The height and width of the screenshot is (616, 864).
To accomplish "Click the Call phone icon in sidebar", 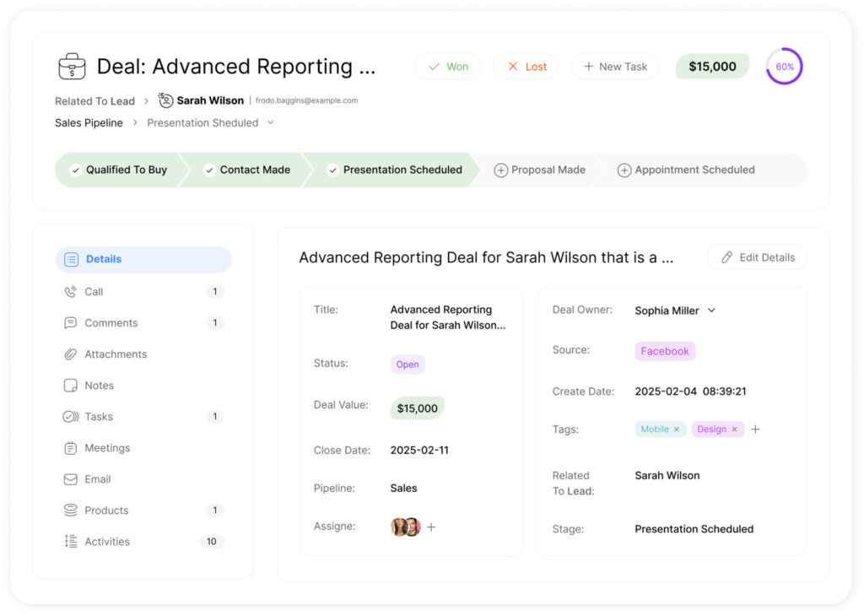I will click(x=71, y=292).
